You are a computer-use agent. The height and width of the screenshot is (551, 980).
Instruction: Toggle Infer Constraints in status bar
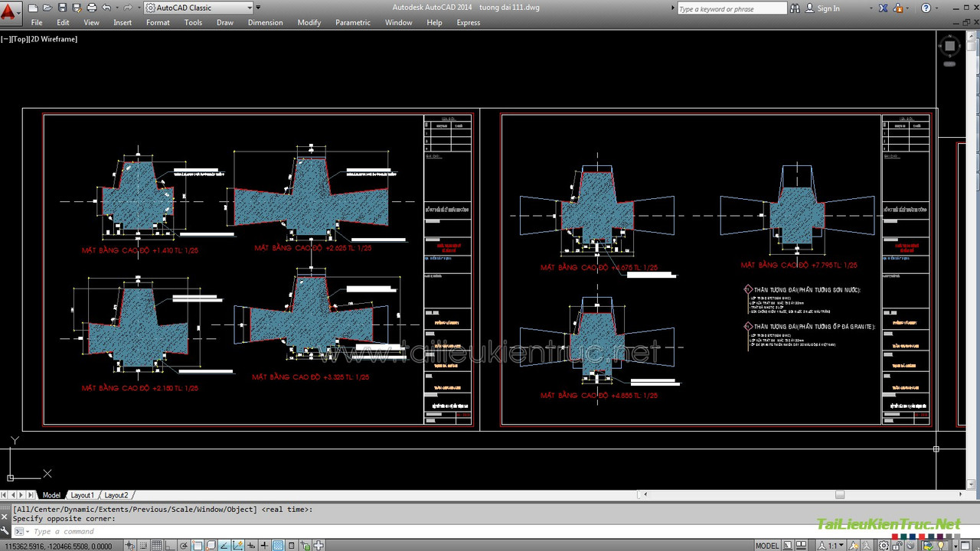pos(130,545)
